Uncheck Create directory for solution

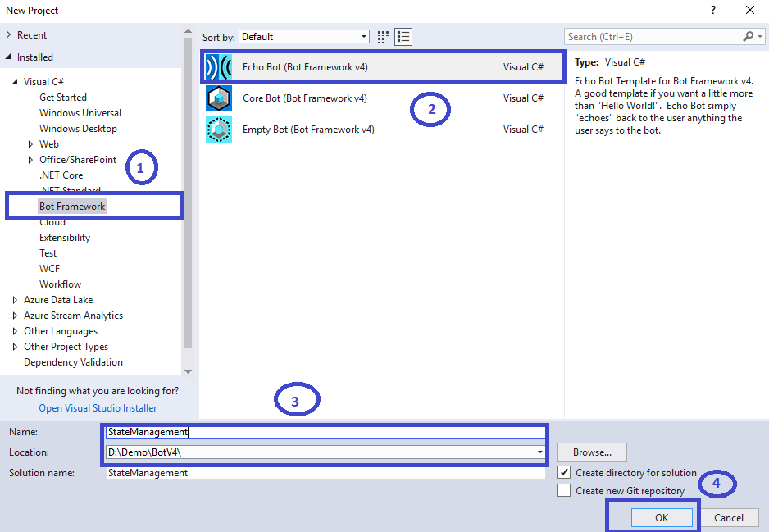pyautogui.click(x=562, y=472)
